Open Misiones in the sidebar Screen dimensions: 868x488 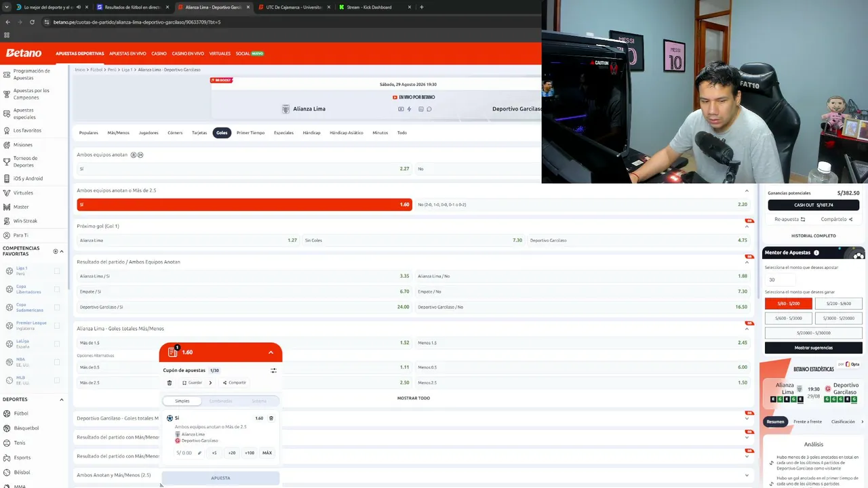[x=22, y=145]
